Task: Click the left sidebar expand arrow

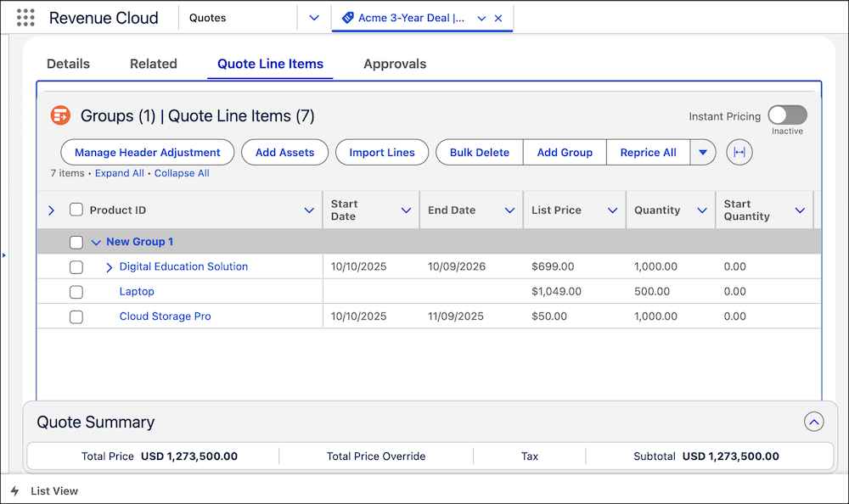Action: (4, 255)
